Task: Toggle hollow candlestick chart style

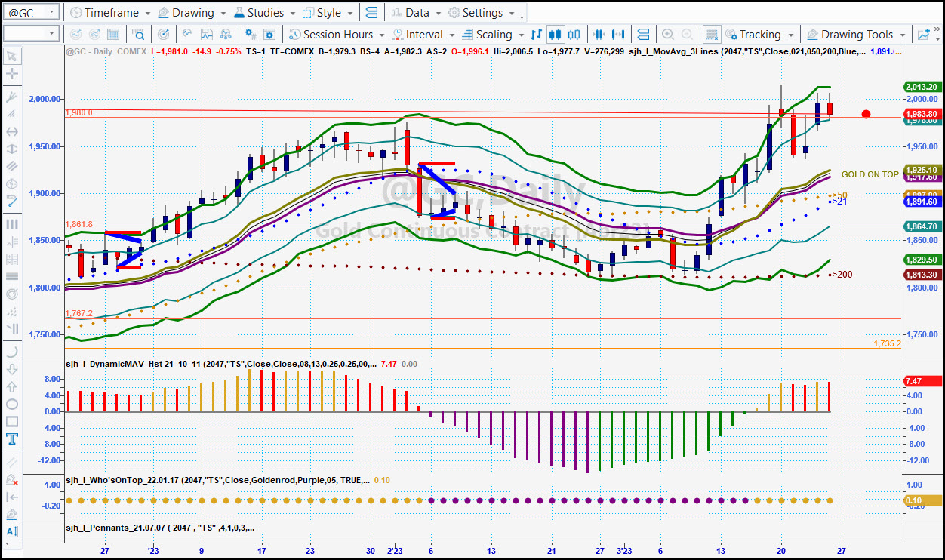Action: (574, 35)
